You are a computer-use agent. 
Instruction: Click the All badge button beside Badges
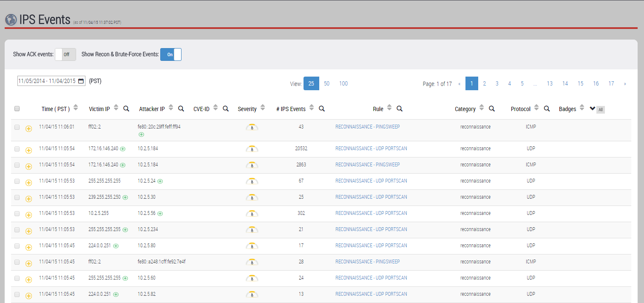coord(600,110)
